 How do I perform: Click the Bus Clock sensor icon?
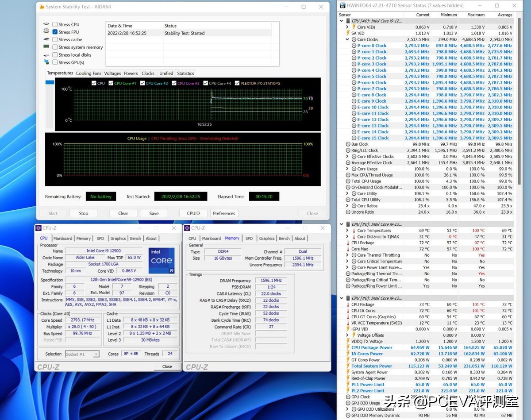(x=348, y=144)
